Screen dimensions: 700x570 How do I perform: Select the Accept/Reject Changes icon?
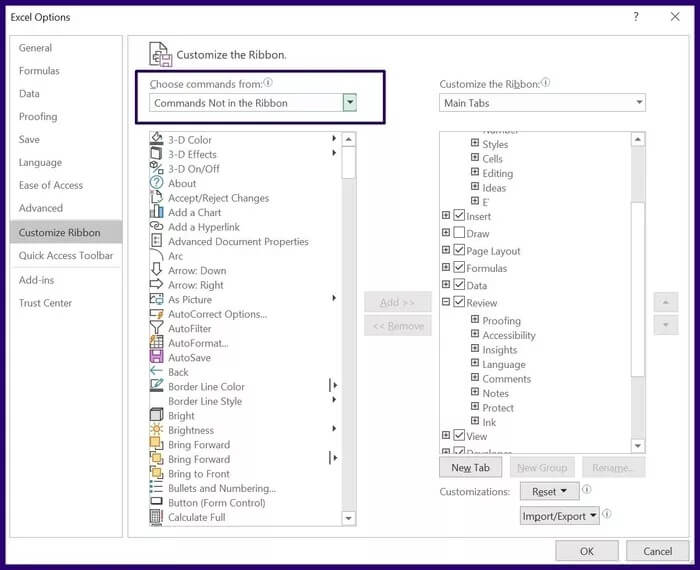pyautogui.click(x=156, y=197)
